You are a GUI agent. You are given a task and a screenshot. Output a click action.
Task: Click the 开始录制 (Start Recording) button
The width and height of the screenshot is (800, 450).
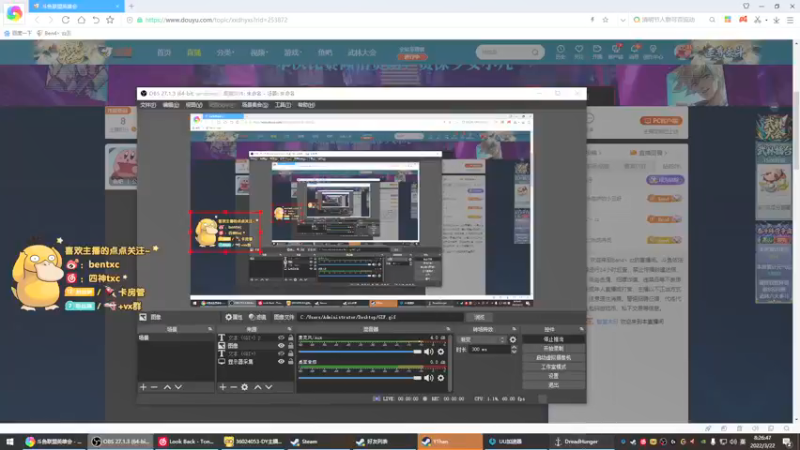pos(554,348)
